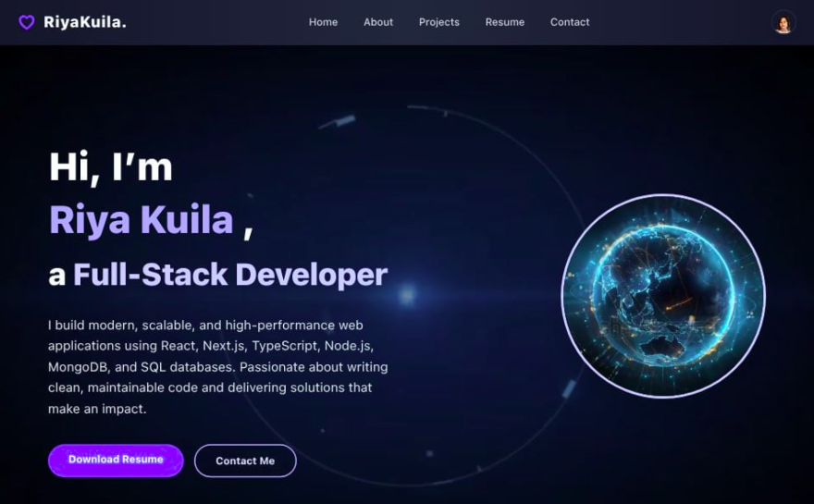Open the Contact nav link
814x504 pixels.
point(570,22)
